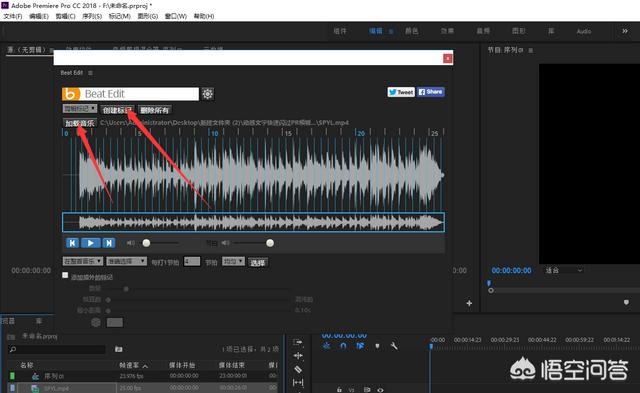Image resolution: width=640 pixels, height=393 pixels.
Task: Toggle the nest sequences timeline icon
Action: 327,346
